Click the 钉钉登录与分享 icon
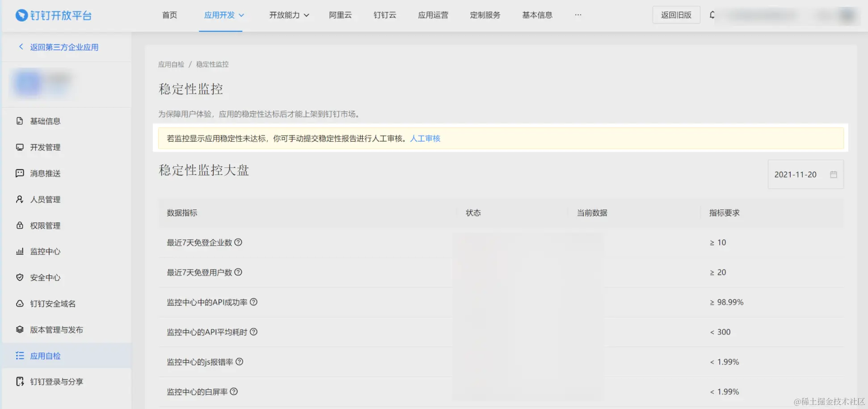The width and height of the screenshot is (868, 409). (x=20, y=381)
